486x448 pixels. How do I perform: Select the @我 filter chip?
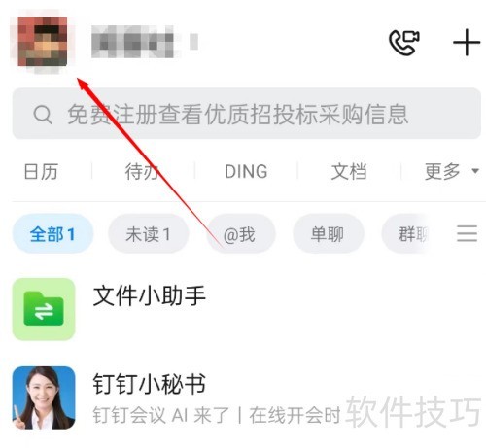[240, 233]
